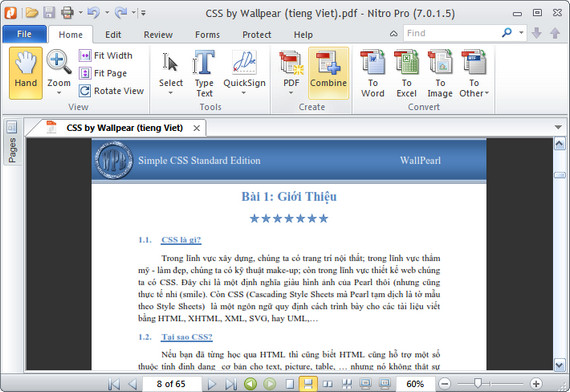570x392 pixels.
Task: Go to the last page
Action: [231, 384]
